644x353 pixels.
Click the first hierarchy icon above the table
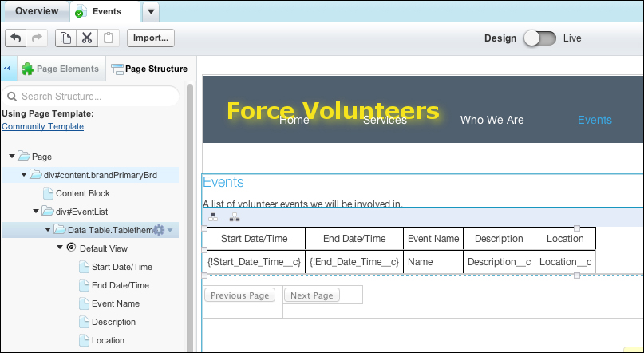[213, 217]
